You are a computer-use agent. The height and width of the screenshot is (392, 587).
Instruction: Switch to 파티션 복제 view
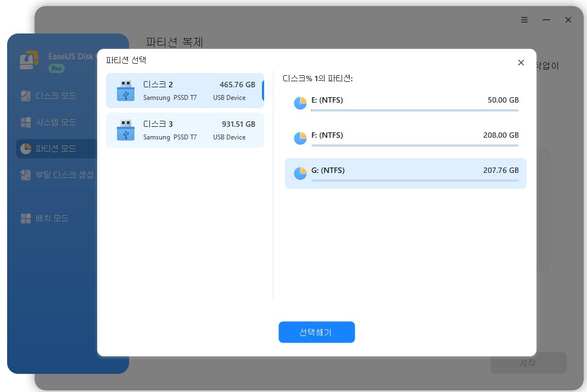coord(175,42)
